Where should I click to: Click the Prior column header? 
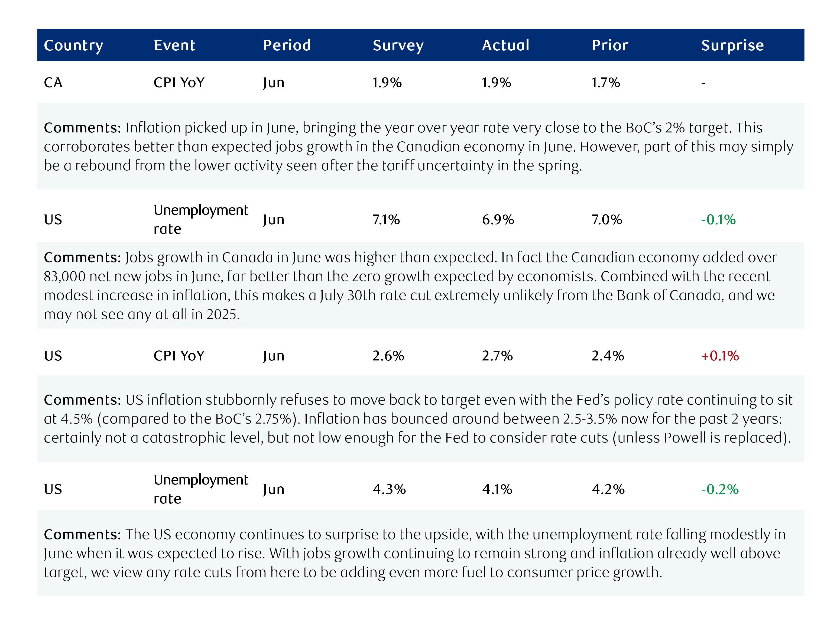coord(610,45)
